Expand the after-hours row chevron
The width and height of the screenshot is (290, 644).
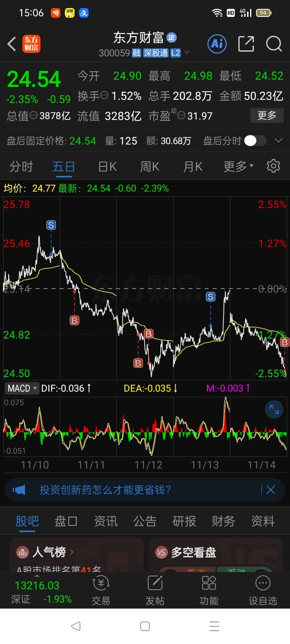coord(278,140)
